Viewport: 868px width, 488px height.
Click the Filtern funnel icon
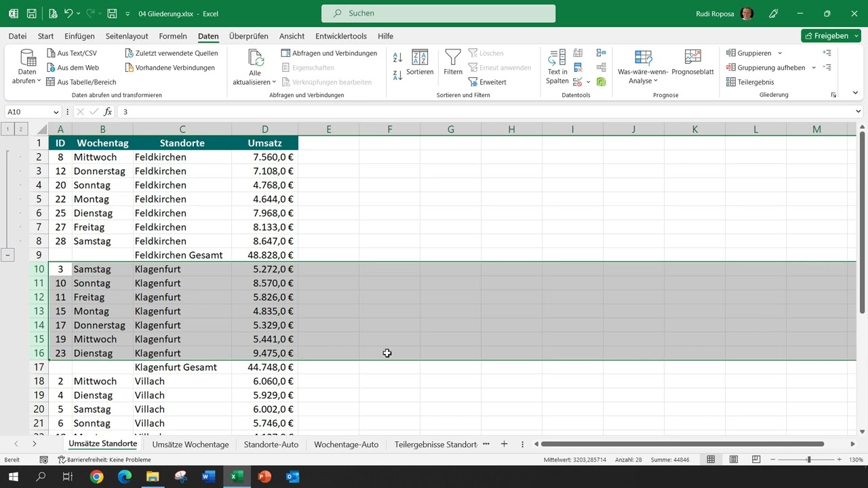click(453, 57)
